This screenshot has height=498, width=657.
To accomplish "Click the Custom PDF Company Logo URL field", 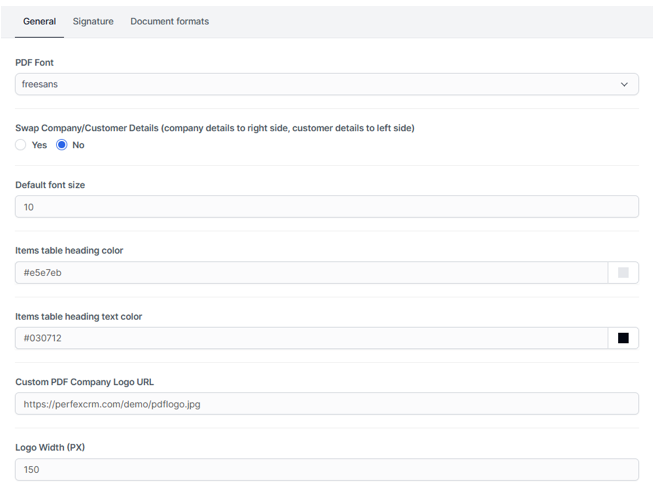I will coord(326,404).
